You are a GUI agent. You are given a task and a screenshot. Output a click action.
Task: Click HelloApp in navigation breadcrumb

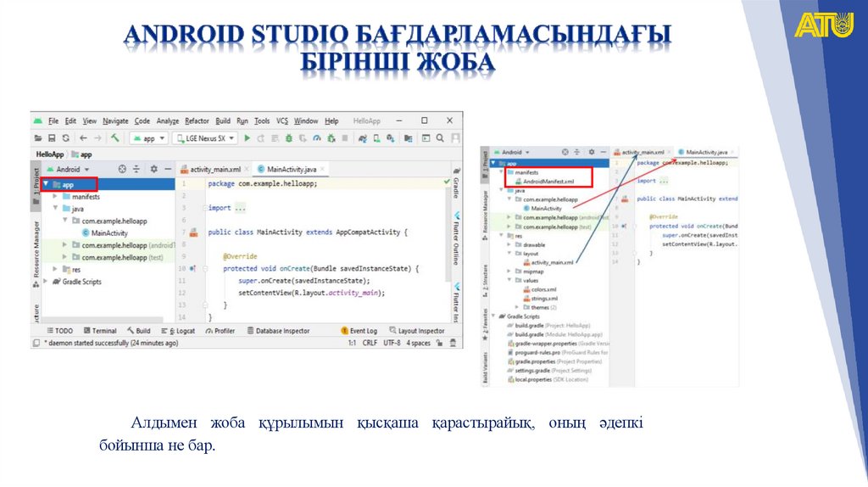50,154
